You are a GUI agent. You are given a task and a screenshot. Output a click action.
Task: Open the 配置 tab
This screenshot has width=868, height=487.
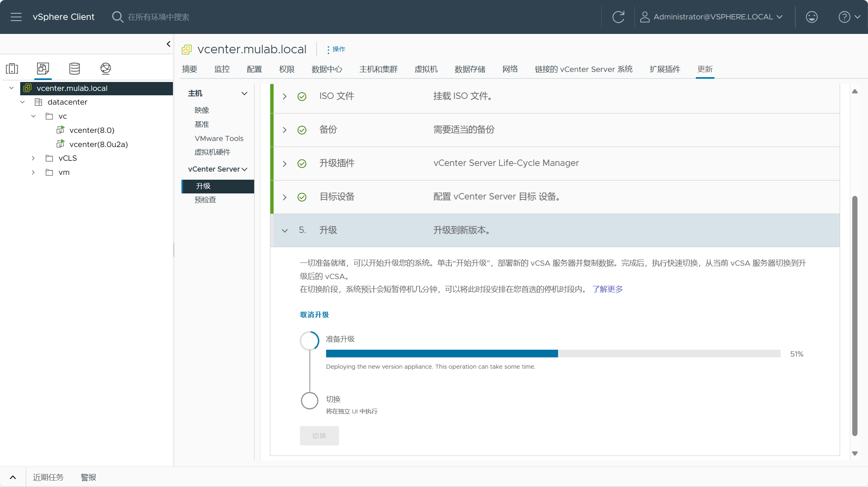(x=254, y=69)
